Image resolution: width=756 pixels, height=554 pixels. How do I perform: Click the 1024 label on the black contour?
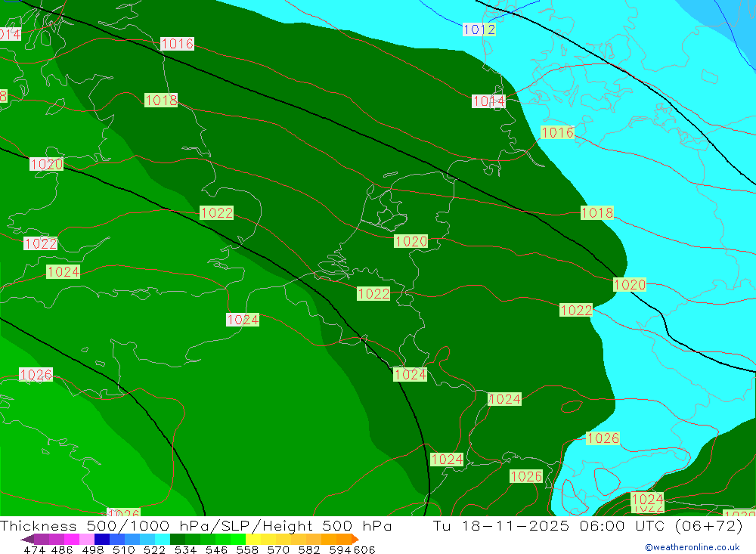tap(411, 375)
